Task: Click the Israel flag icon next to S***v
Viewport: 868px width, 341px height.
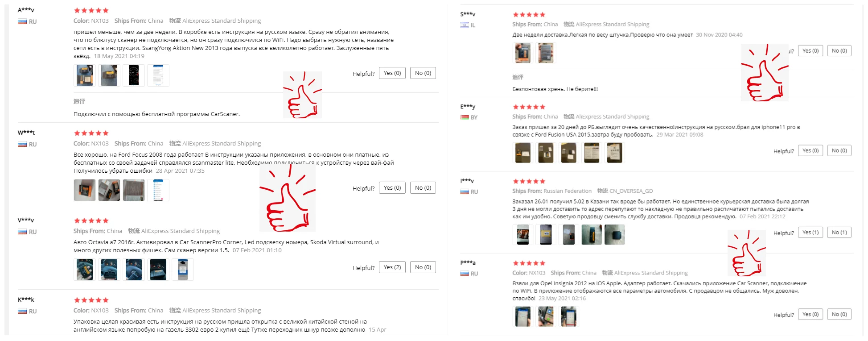Action: [x=465, y=25]
